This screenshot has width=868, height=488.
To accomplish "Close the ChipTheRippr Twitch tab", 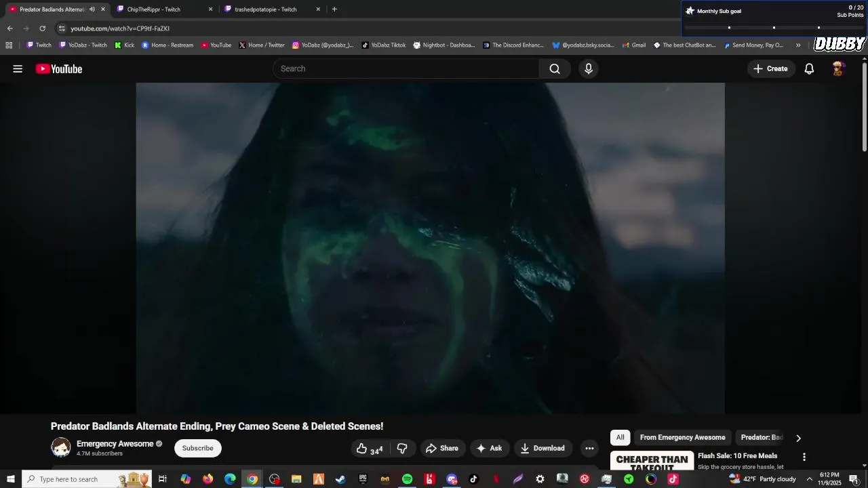I will (x=210, y=9).
